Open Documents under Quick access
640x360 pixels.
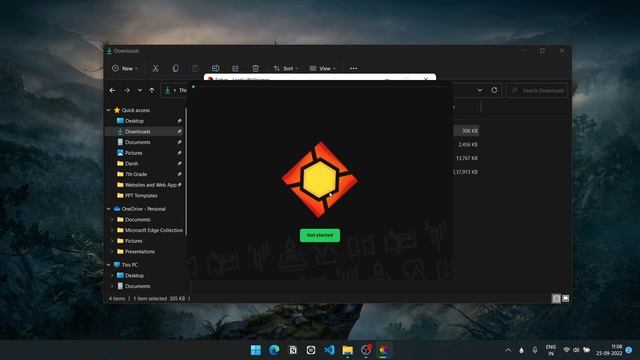pos(138,142)
